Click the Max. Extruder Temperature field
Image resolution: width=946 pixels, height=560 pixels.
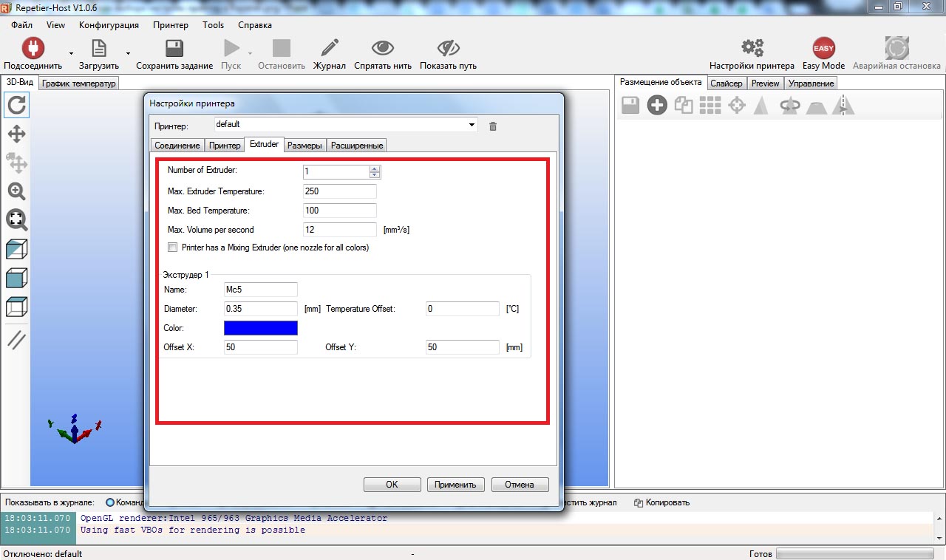point(339,191)
